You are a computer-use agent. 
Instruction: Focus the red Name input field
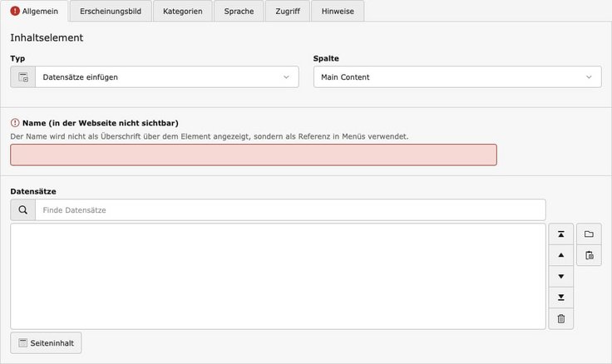pos(254,155)
